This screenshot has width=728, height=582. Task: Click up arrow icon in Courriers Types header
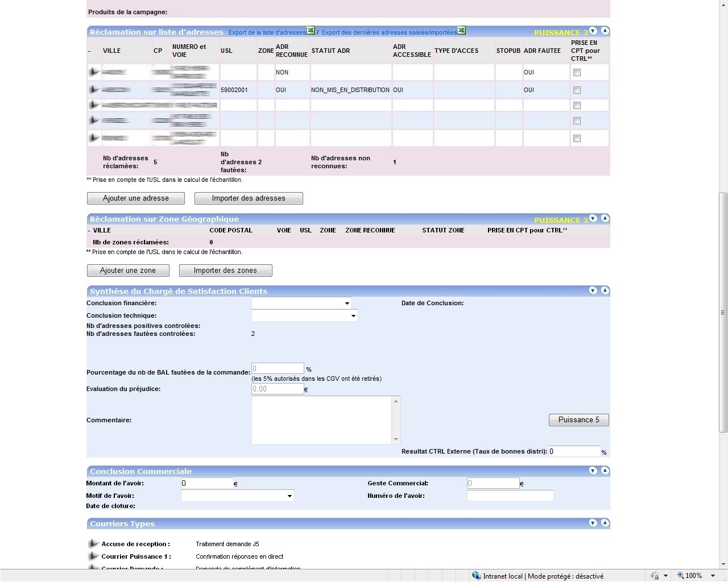[605, 523]
